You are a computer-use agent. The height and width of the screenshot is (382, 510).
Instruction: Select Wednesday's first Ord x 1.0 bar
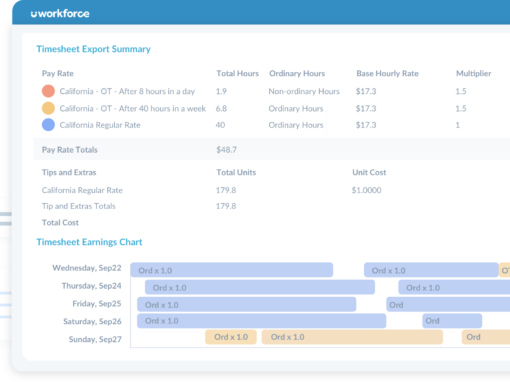(x=232, y=270)
